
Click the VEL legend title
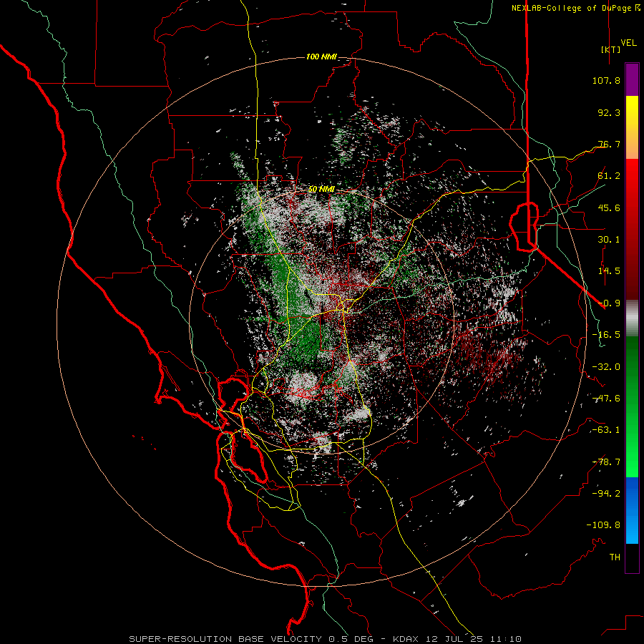point(629,42)
